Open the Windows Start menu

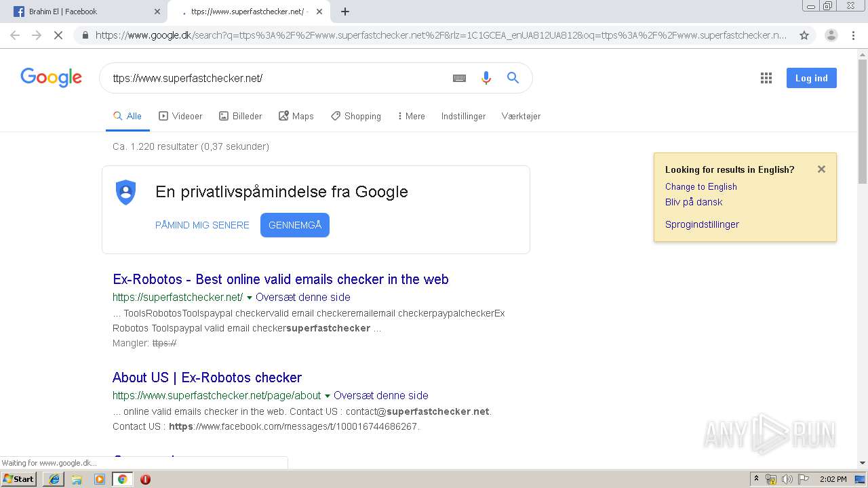click(x=18, y=479)
